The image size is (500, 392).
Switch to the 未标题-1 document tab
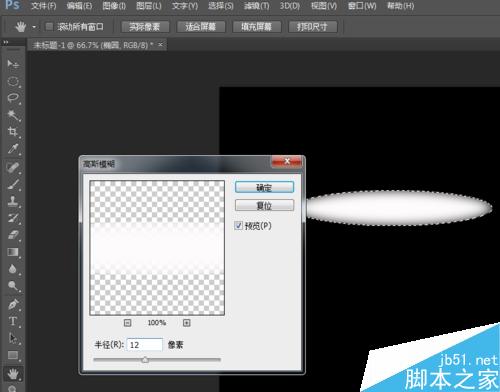(93, 45)
